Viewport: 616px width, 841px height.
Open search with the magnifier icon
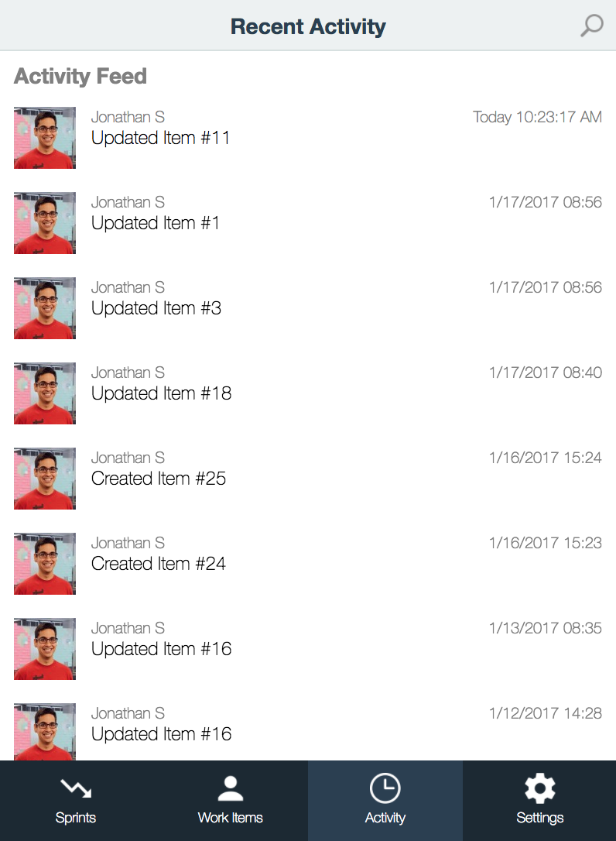pos(591,26)
